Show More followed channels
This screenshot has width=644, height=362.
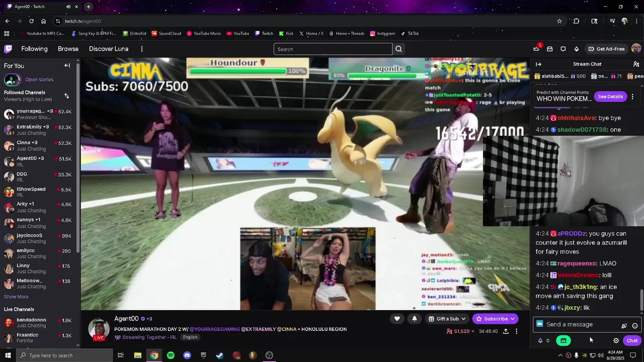tap(16, 297)
